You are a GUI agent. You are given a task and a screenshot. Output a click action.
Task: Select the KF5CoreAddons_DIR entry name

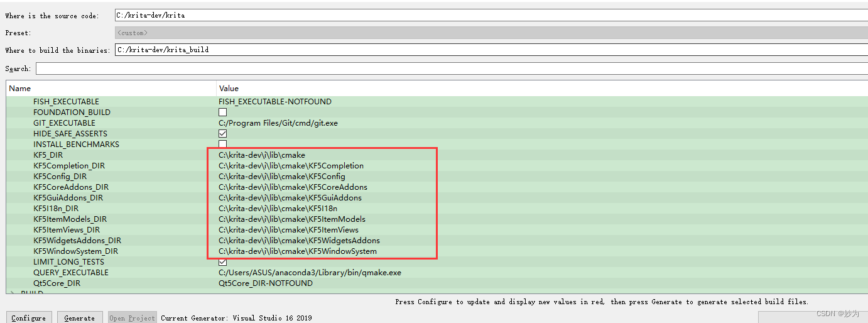(71, 187)
